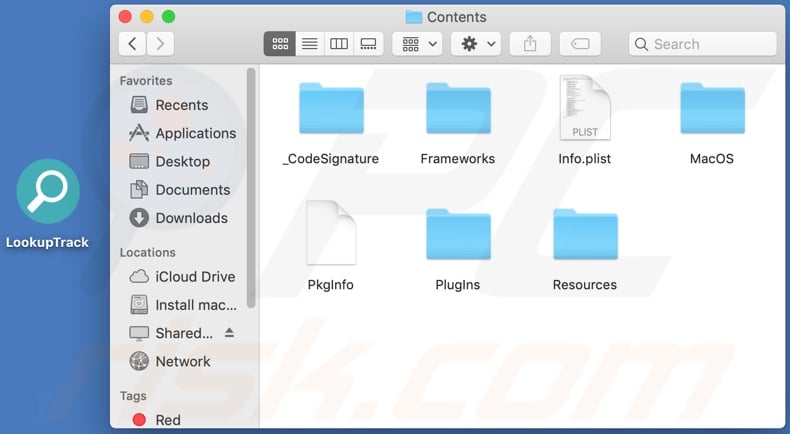Screen dimensions: 790x434
Task: Click the Tags section header
Action: click(x=133, y=396)
